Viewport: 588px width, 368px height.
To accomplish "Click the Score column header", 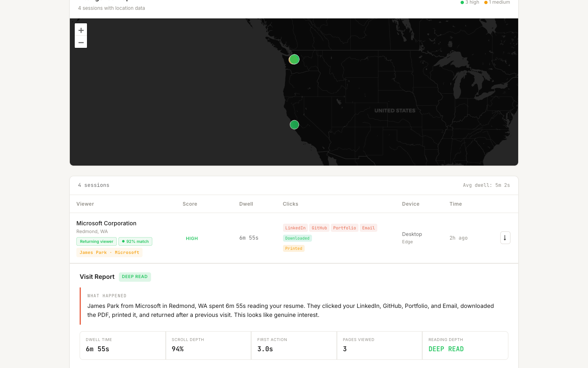I will [190, 204].
